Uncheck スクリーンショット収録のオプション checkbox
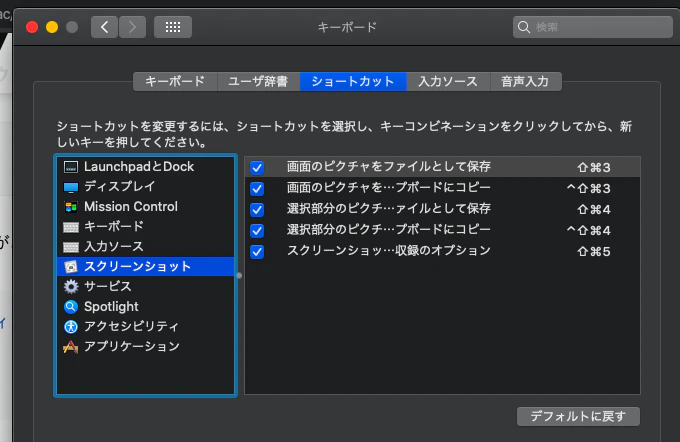Viewport: 680px width, 442px height. (x=257, y=251)
